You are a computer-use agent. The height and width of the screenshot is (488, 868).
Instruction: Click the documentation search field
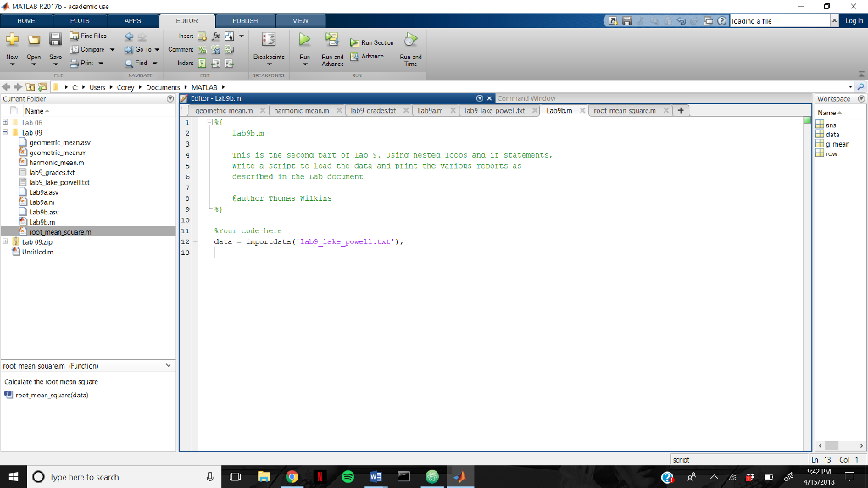pos(780,21)
